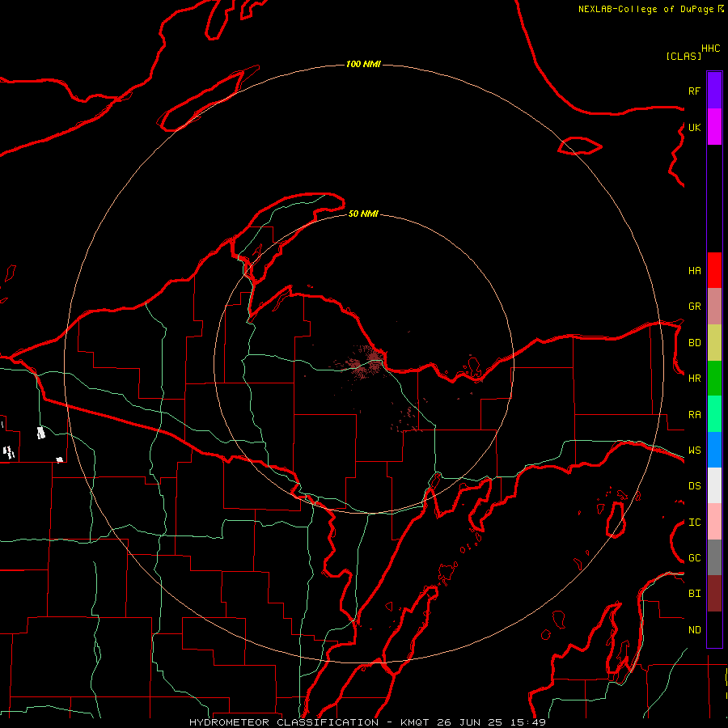Select the GR pink legend swatch
728x728 pixels.
pyautogui.click(x=714, y=307)
